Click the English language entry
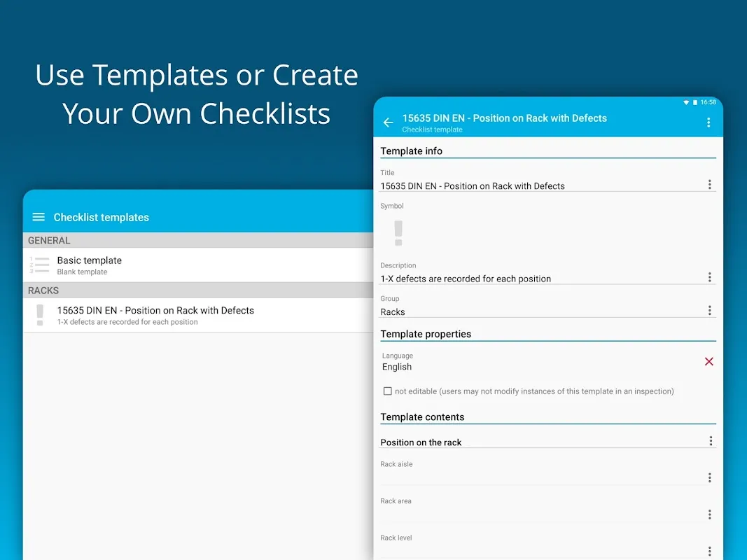747x560 pixels. coord(397,367)
